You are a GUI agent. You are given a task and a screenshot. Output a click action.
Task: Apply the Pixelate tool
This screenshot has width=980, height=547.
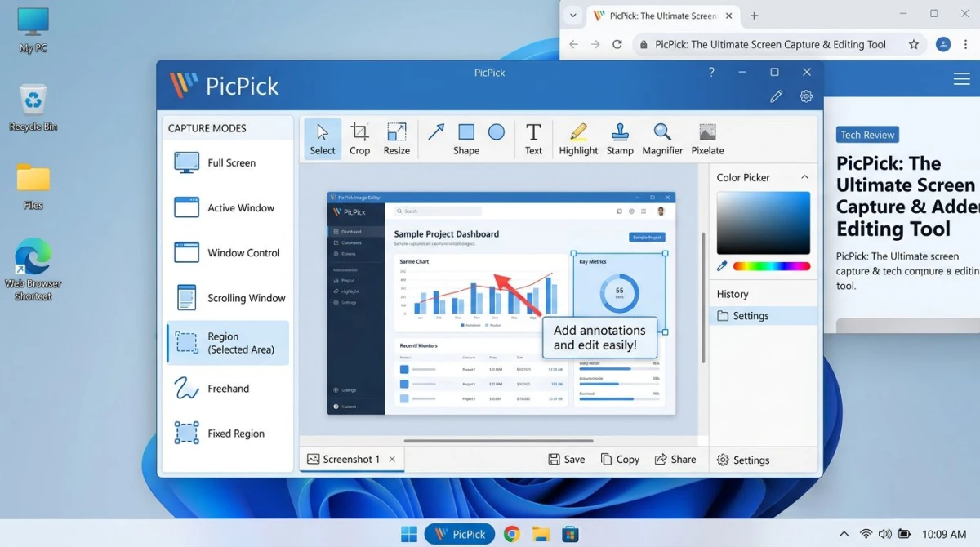pos(707,139)
